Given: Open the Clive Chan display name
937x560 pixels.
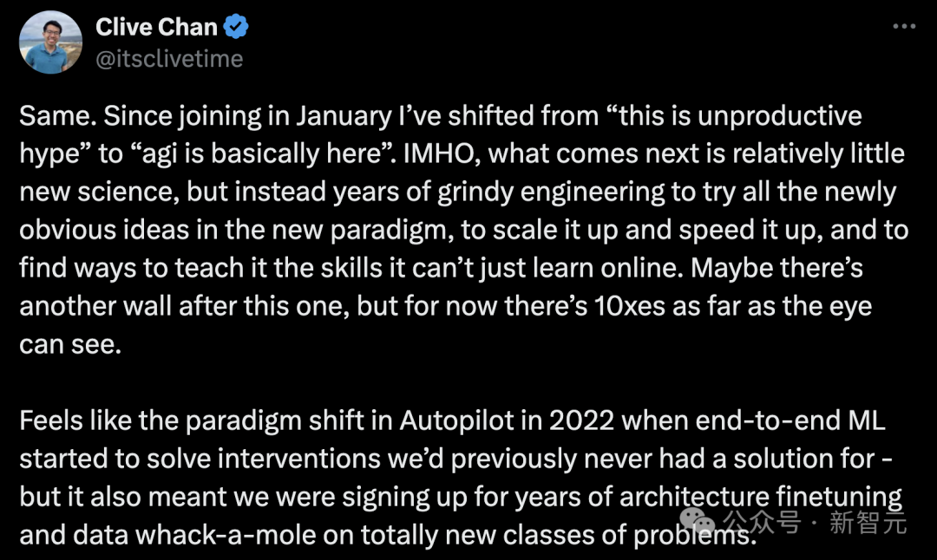Looking at the screenshot, I should 156,27.
